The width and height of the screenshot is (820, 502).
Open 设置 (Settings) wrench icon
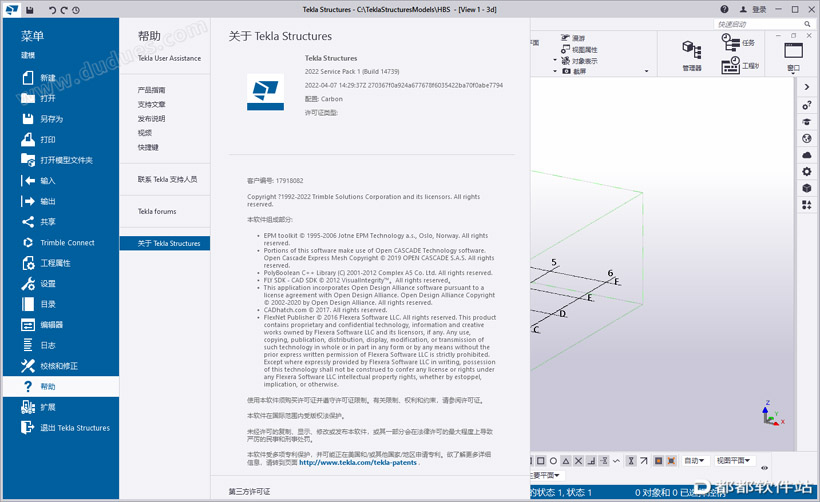28,283
